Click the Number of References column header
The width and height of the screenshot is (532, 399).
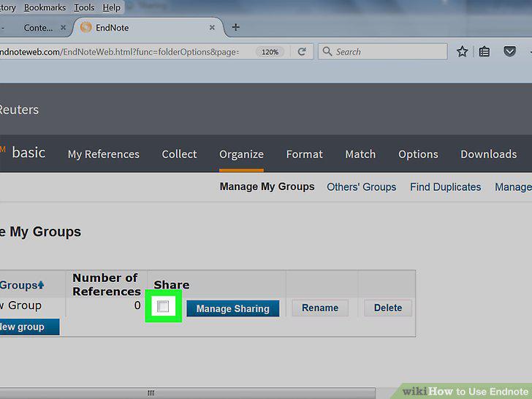(x=106, y=284)
